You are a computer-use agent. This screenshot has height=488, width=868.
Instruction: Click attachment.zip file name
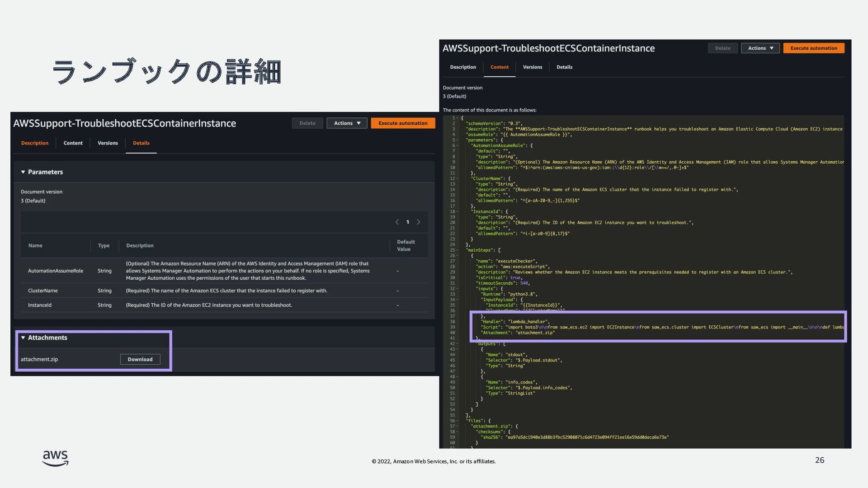(x=39, y=359)
